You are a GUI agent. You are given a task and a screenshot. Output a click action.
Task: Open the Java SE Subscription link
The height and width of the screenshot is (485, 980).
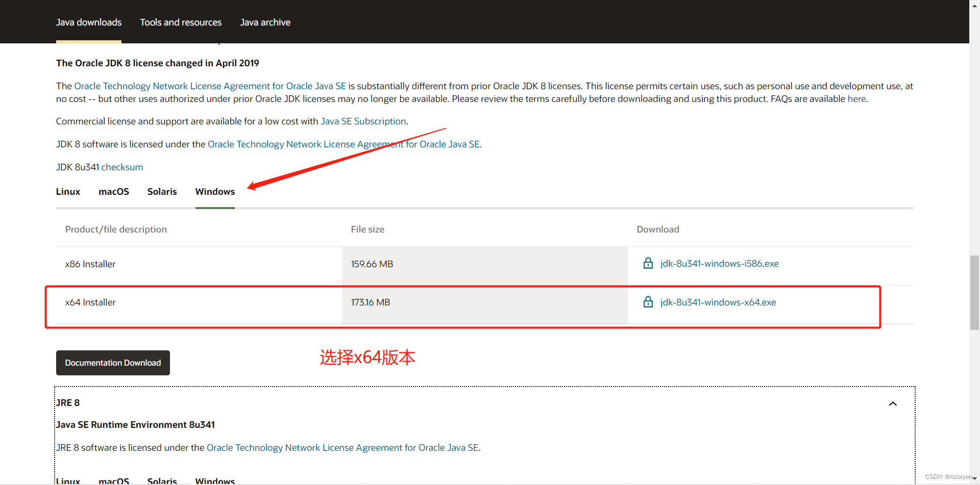(363, 121)
